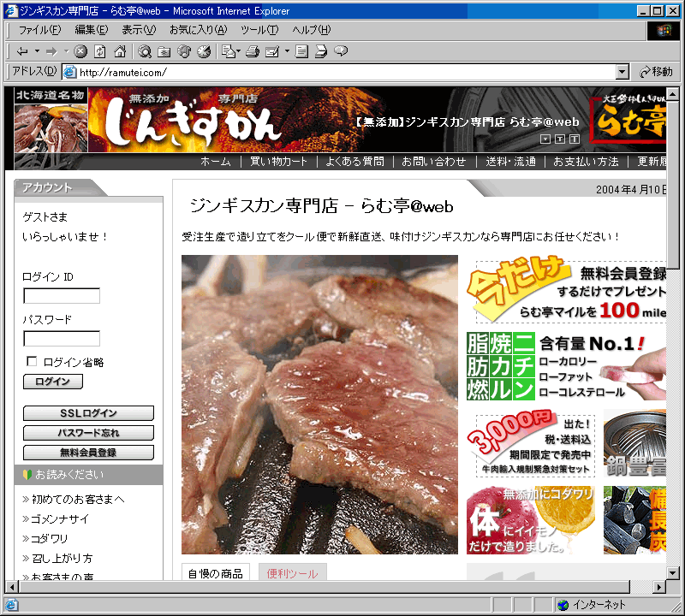
Task: Open the 送料・流通 navigation link
Action: [510, 162]
